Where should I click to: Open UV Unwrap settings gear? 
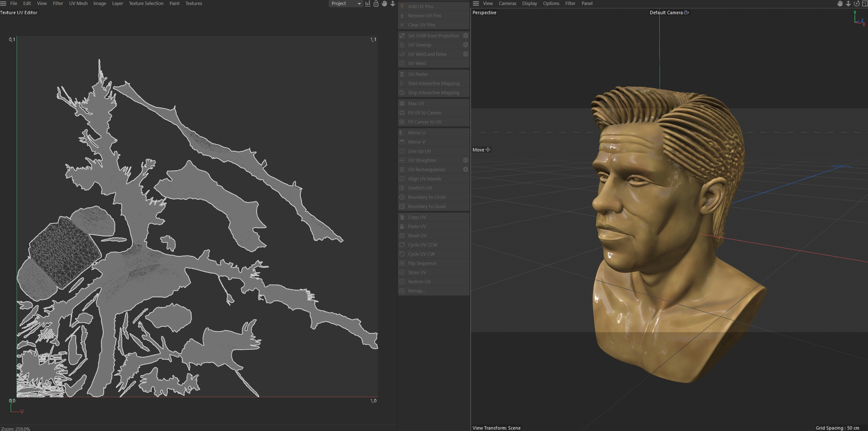465,45
